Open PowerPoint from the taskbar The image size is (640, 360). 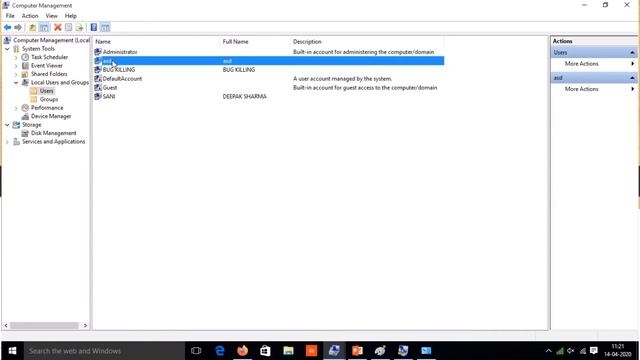pyautogui.click(x=357, y=351)
